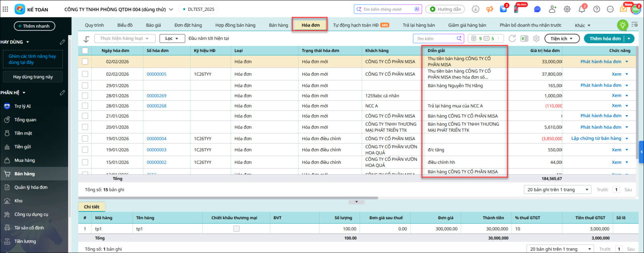This screenshot has height=253, width=644.
Task: Open the Lọc filter dropdown
Action: (171, 39)
